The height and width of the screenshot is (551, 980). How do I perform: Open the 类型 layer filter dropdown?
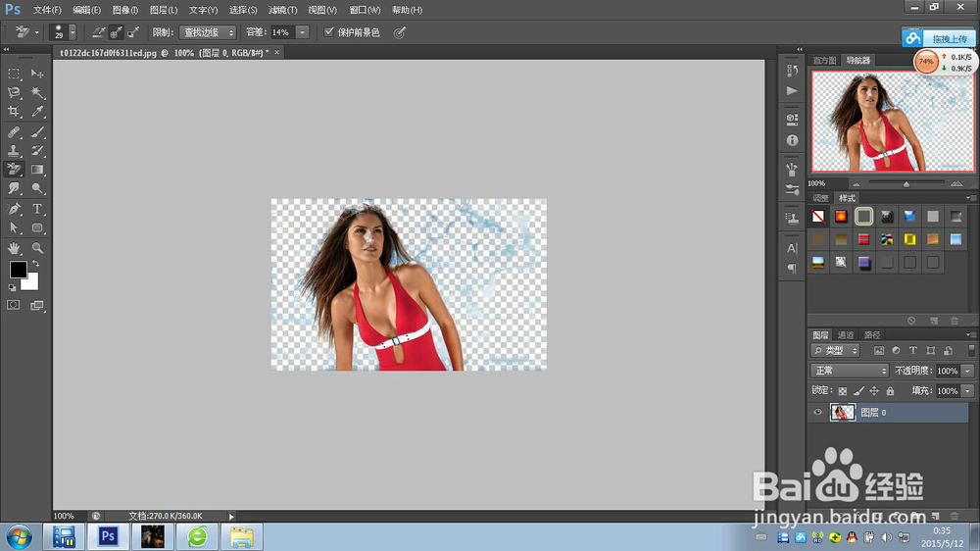click(x=836, y=351)
